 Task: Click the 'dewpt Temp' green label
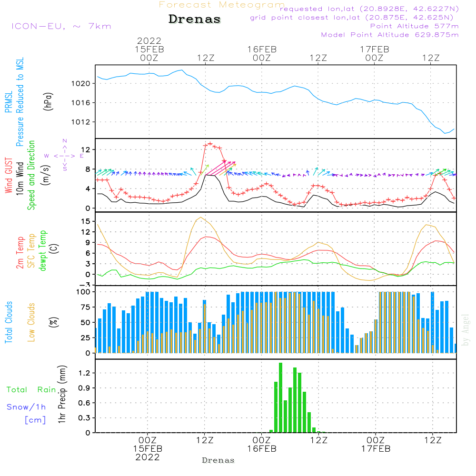[x=42, y=250]
